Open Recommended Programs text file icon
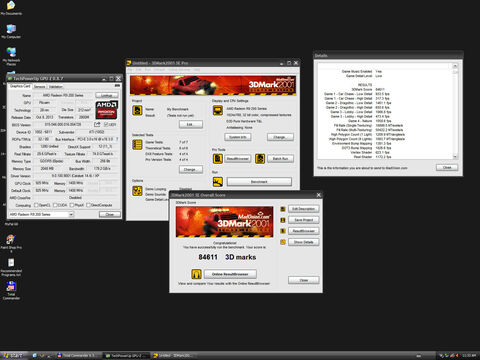Viewport: 480px width, 360px height. click(x=11, y=267)
